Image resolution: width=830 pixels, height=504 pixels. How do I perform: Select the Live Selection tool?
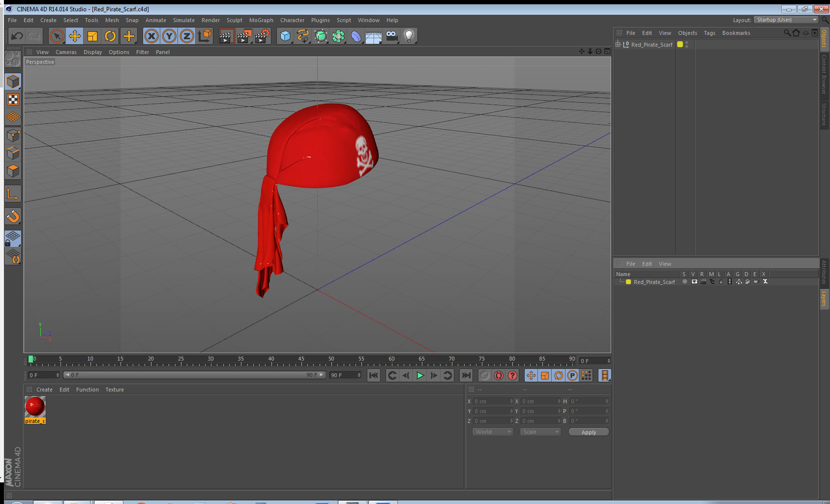coord(57,36)
